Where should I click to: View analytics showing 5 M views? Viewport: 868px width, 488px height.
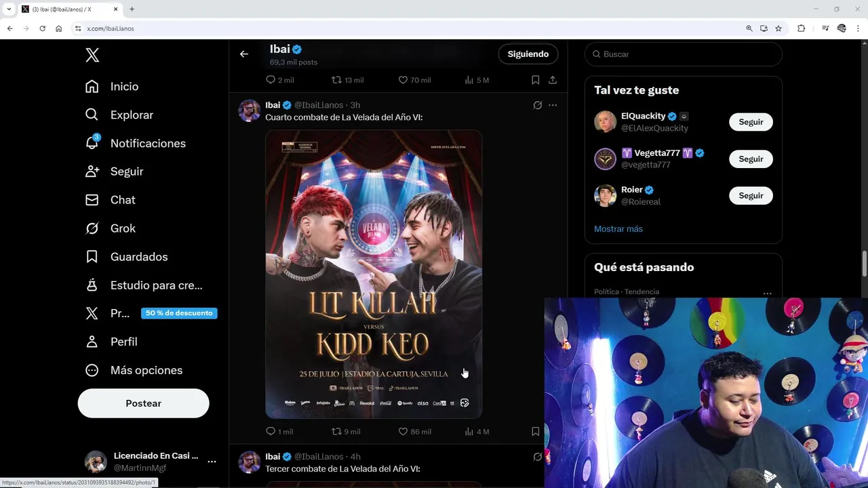[477, 80]
